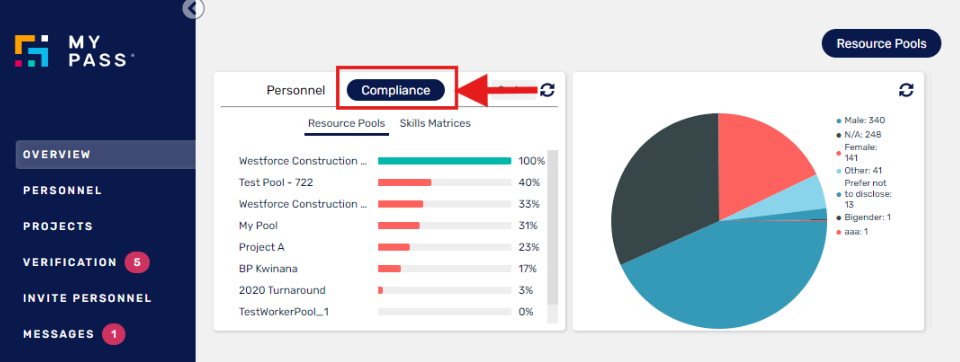Click the MyPass logo
Viewport: 960px width, 362px height.
(75, 51)
